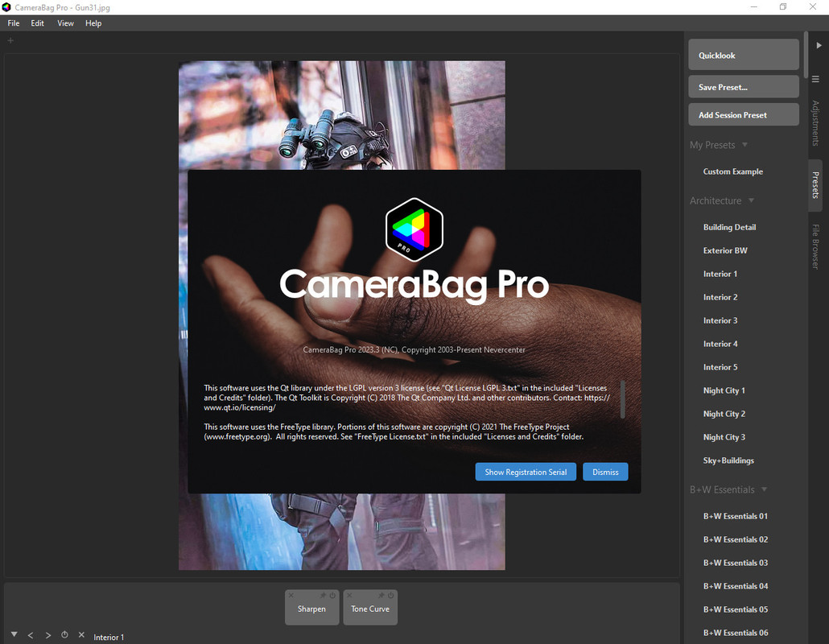
Task: Close the CameraBag Pro window
Action: click(x=813, y=7)
